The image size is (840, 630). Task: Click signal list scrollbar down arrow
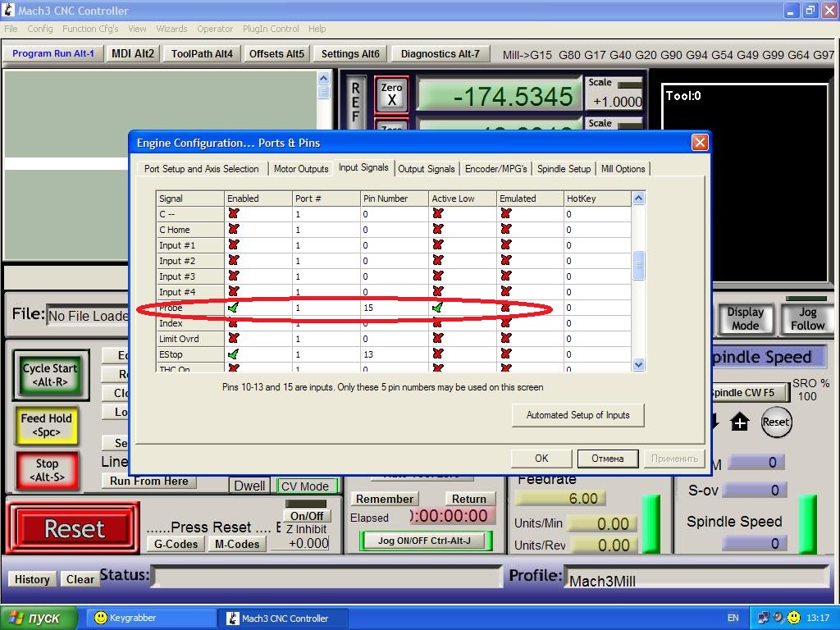(638, 365)
